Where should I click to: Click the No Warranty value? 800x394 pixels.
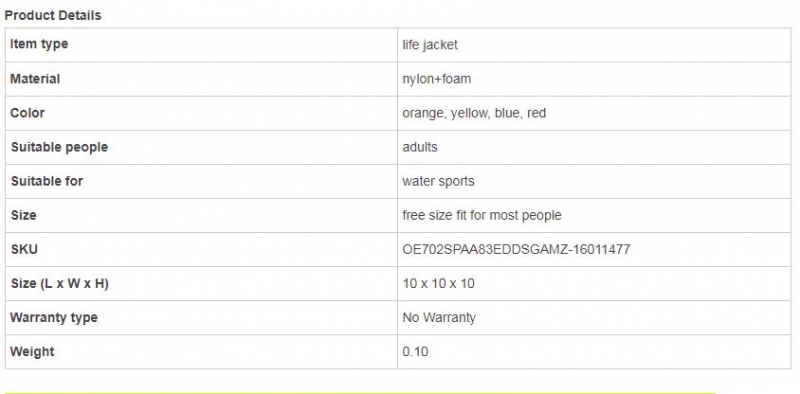(439, 317)
